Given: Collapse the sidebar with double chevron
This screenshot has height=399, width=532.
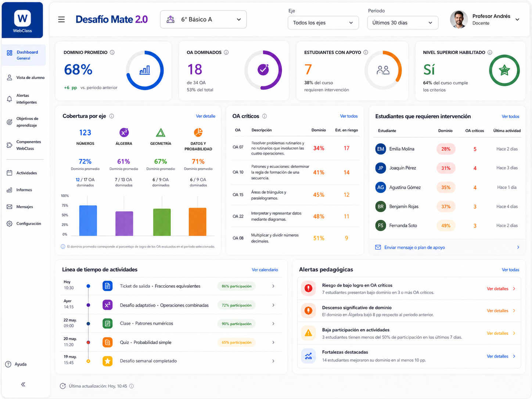Looking at the screenshot, I should [23, 384].
